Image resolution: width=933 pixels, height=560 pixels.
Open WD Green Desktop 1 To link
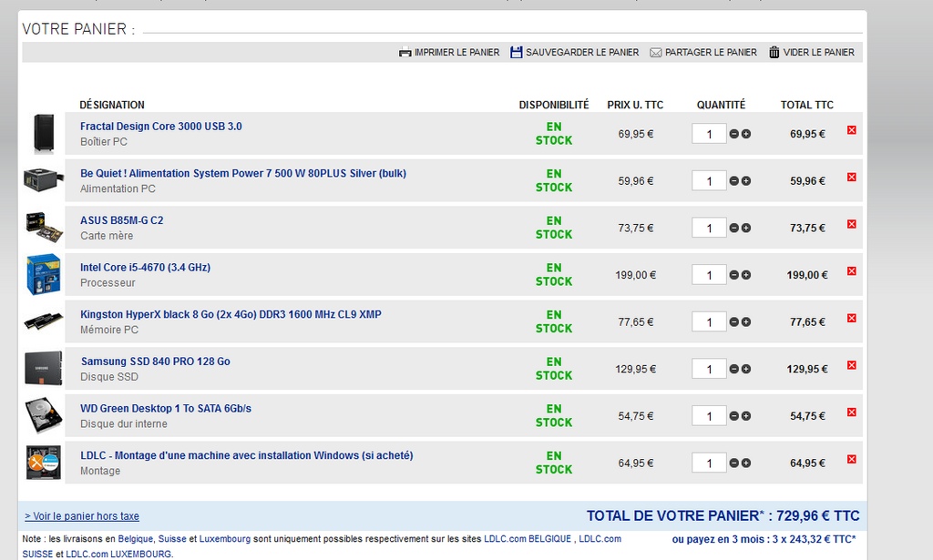click(x=166, y=409)
